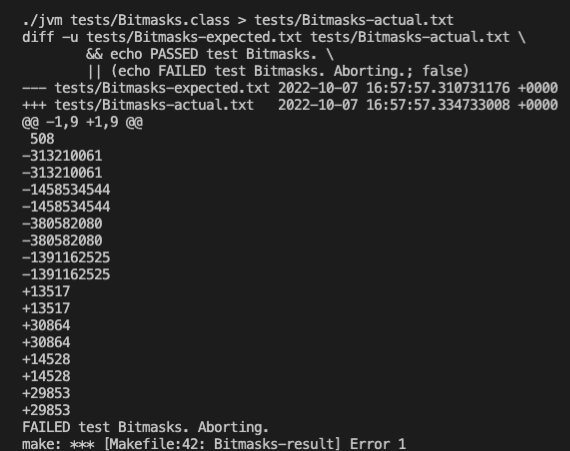
Task: Click the unchanged 508 output line
Action: [x=42, y=139]
